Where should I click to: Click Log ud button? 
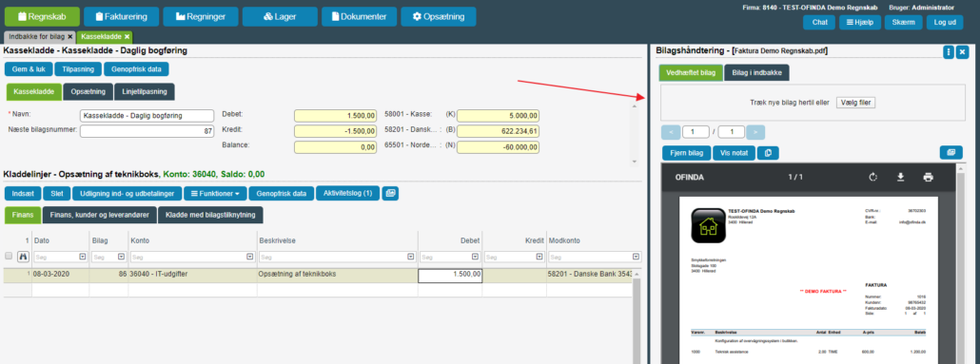pyautogui.click(x=945, y=23)
